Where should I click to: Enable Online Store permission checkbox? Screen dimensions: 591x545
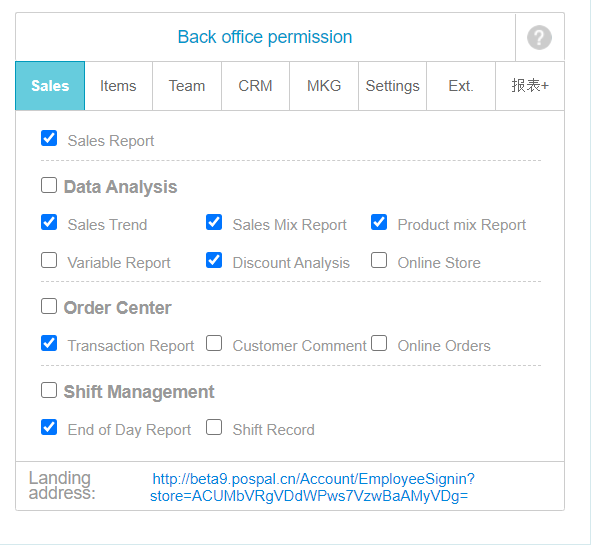click(379, 260)
